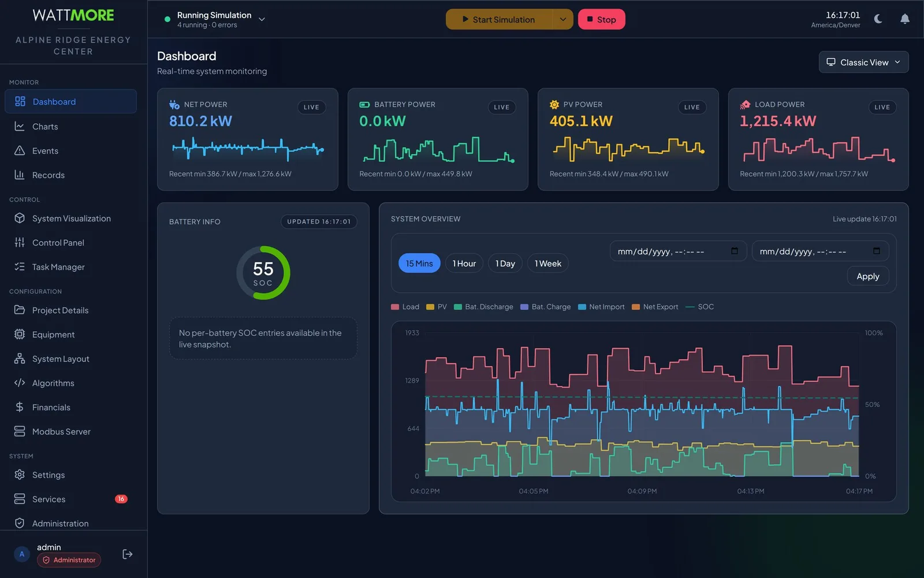Click the Settings gear icon

[x=20, y=475]
